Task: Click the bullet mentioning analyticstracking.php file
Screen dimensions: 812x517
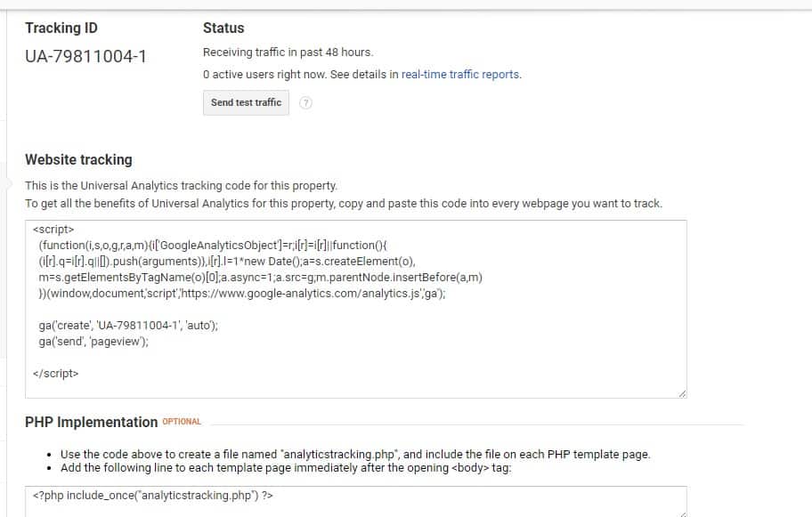Action: click(355, 454)
